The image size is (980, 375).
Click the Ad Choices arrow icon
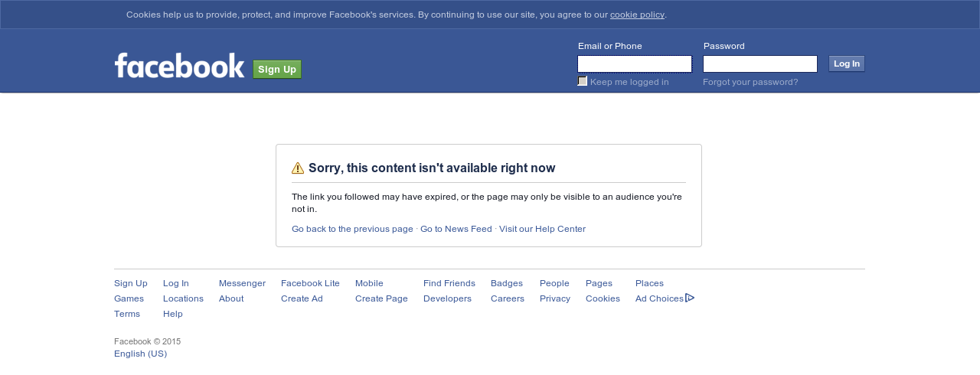coord(690,298)
